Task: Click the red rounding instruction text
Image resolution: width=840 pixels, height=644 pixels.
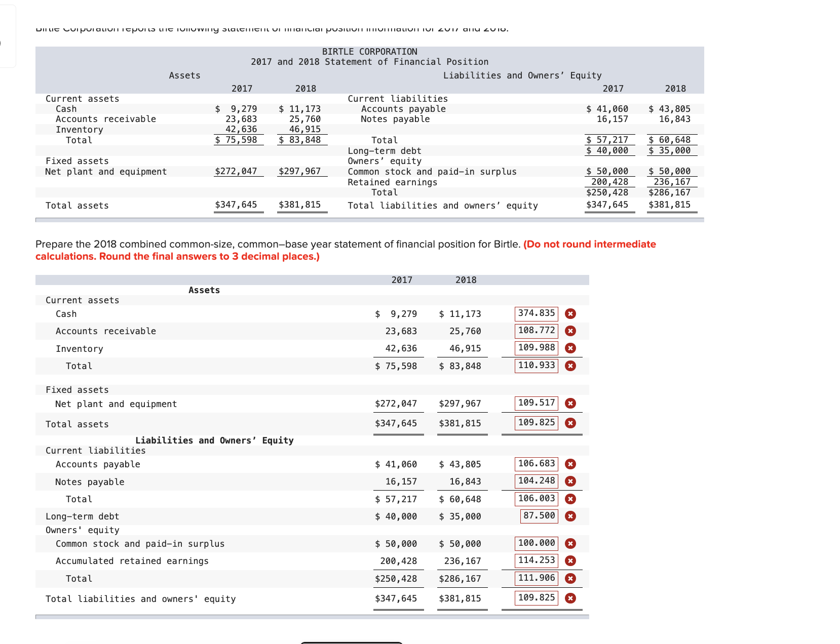Action: pyautogui.click(x=346, y=250)
